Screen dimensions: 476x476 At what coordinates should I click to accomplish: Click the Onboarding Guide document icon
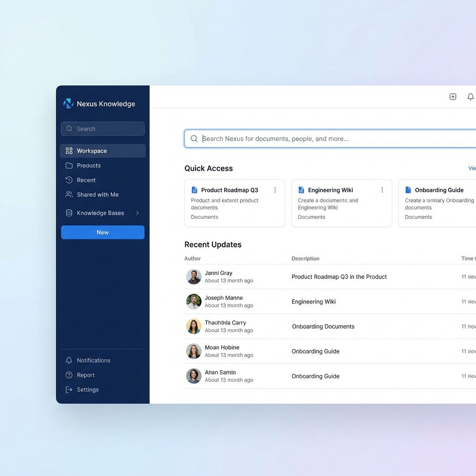408,190
